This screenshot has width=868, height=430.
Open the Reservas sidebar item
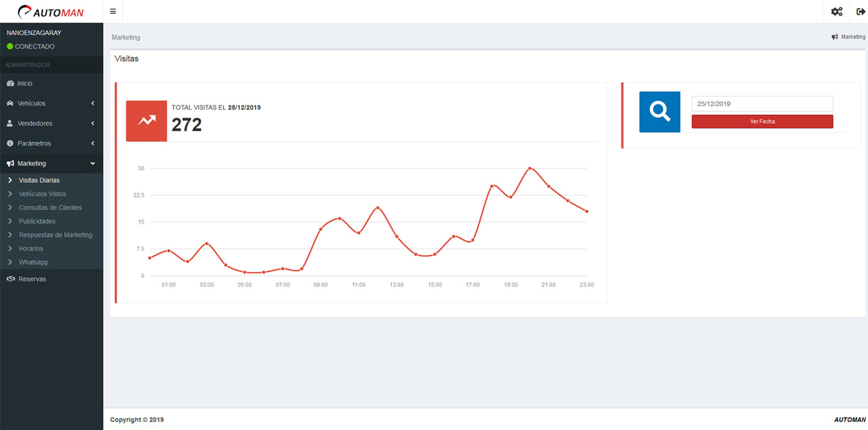31,279
